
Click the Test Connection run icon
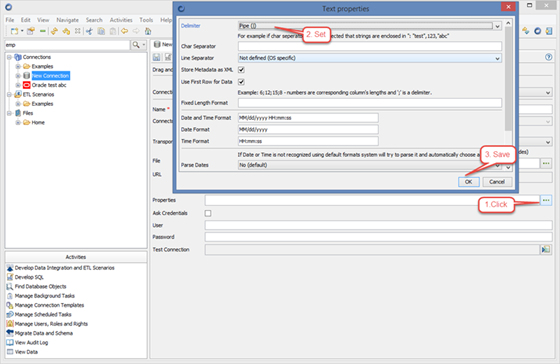545,249
